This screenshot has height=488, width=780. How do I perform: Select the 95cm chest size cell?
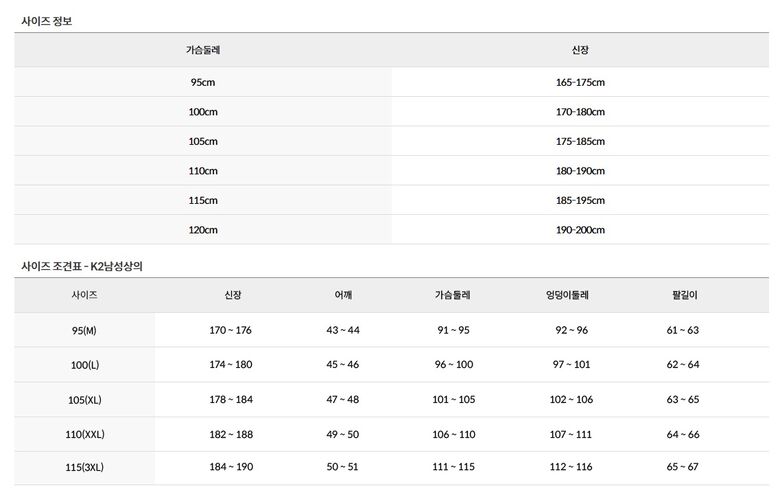point(203,82)
